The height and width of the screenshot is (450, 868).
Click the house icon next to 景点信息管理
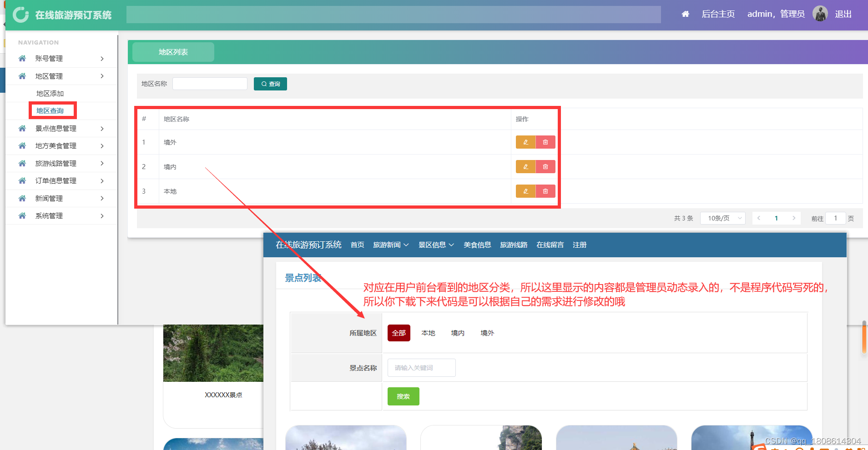click(22, 128)
